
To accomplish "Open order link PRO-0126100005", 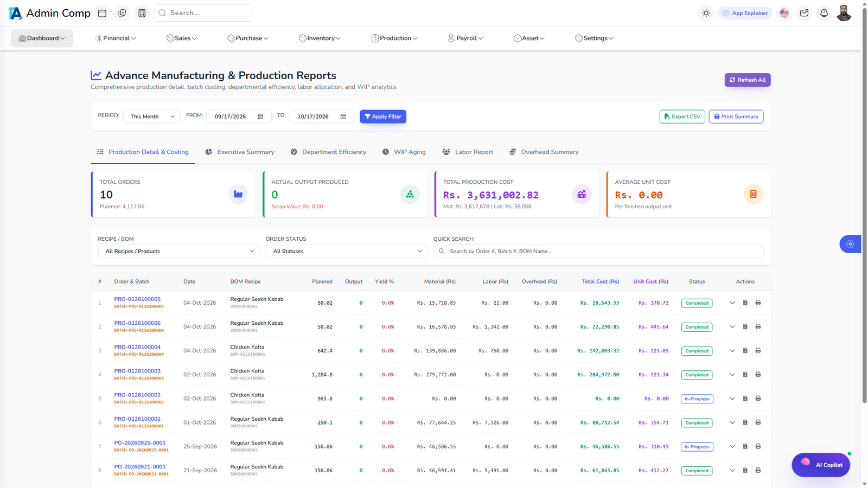I will (137, 299).
